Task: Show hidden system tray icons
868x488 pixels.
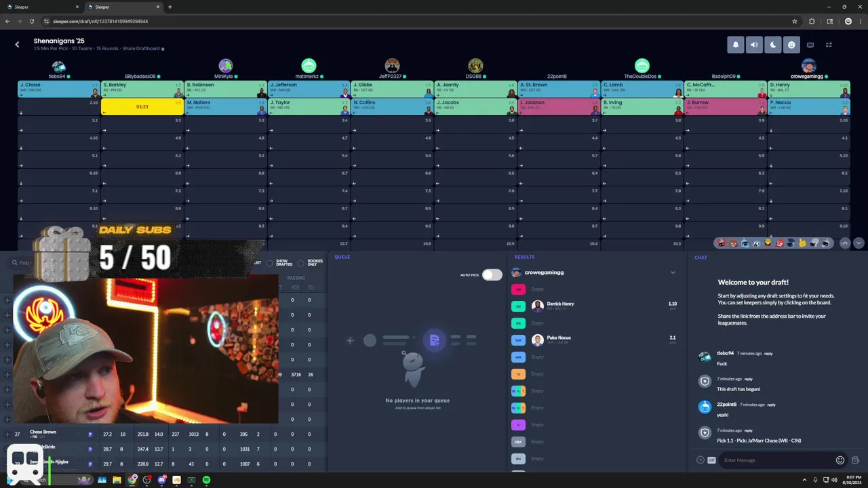Action: [x=804, y=480]
